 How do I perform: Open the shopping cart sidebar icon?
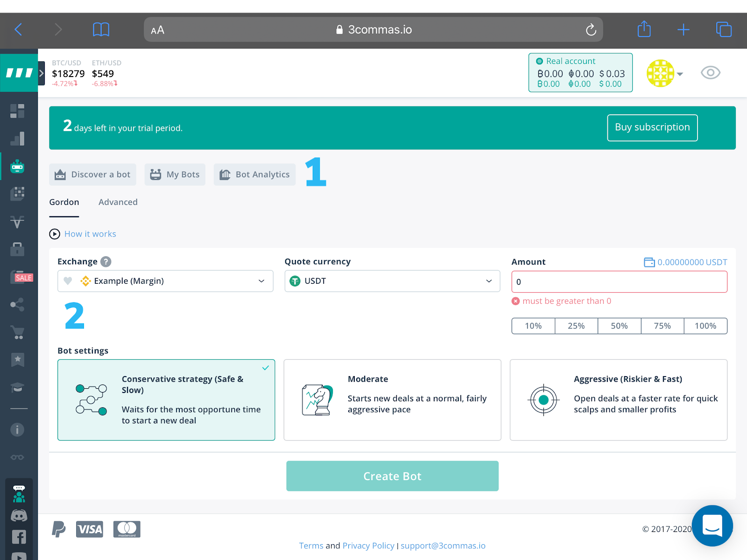pos(17,332)
